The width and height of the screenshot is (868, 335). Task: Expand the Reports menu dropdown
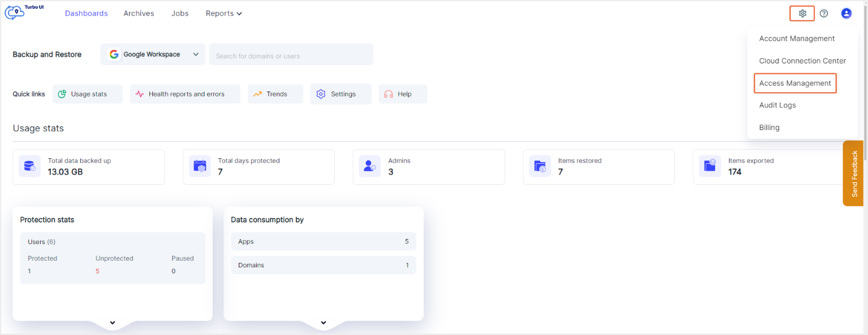point(224,14)
